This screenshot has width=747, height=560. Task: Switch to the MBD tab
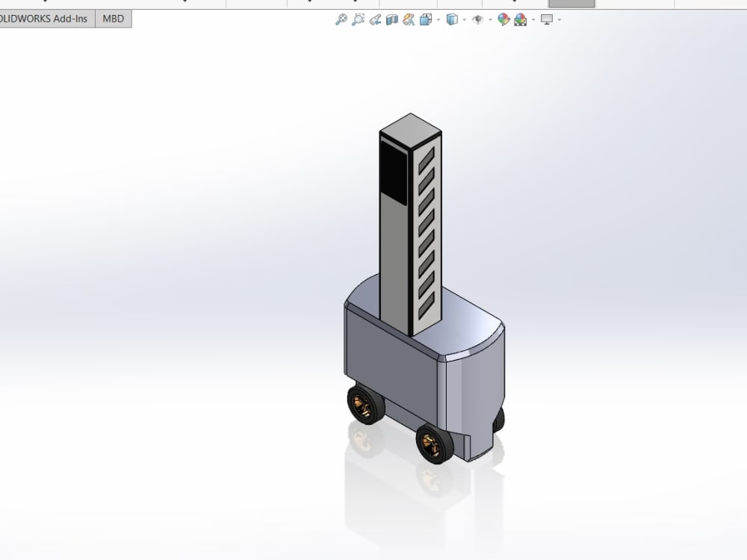click(112, 19)
